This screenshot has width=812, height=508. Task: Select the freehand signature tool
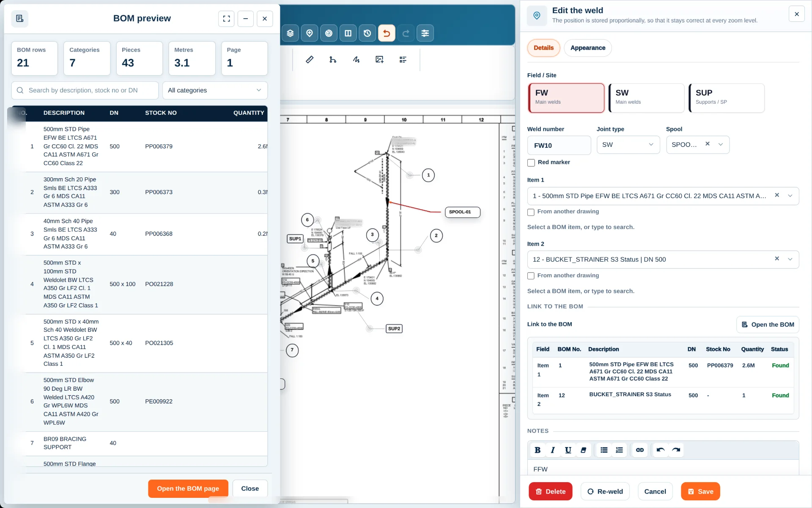[x=356, y=60]
